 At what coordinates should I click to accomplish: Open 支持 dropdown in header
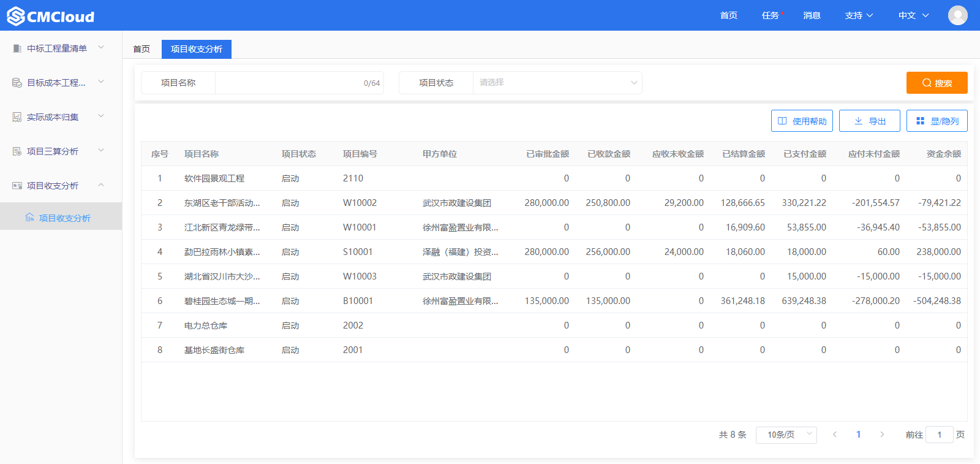[x=859, y=15]
